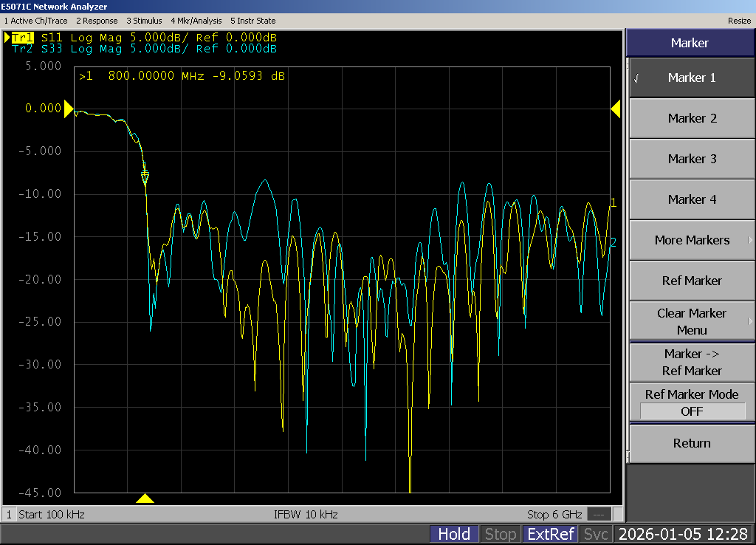
Task: Click the right yellow reference position triangle
Action: [615, 109]
